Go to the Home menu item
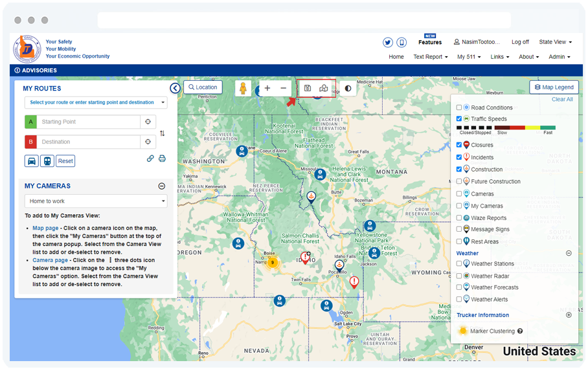Image resolution: width=588 pixels, height=376 pixels. click(x=396, y=56)
